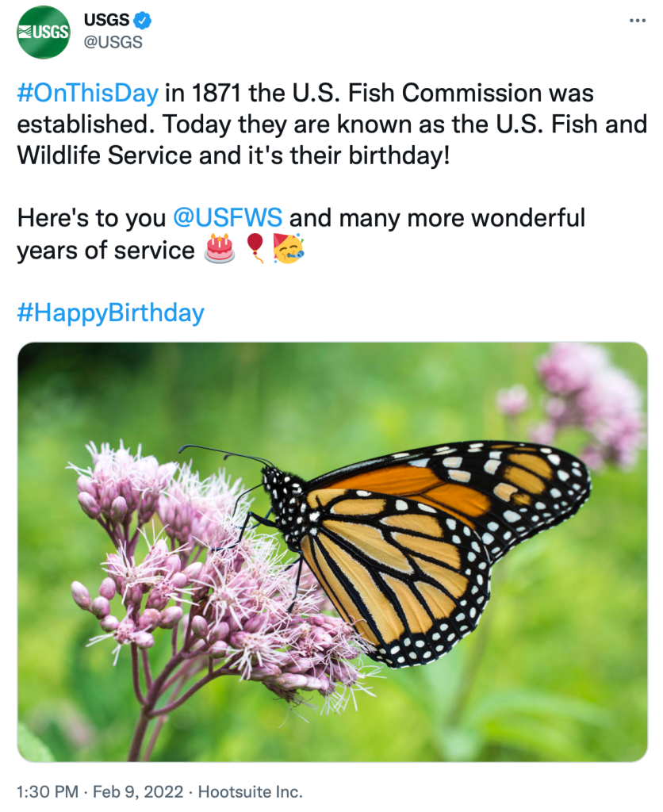Image resolution: width=663 pixels, height=812 pixels.
Task: Click the "Wildlife Service" text line
Action: 104,155
